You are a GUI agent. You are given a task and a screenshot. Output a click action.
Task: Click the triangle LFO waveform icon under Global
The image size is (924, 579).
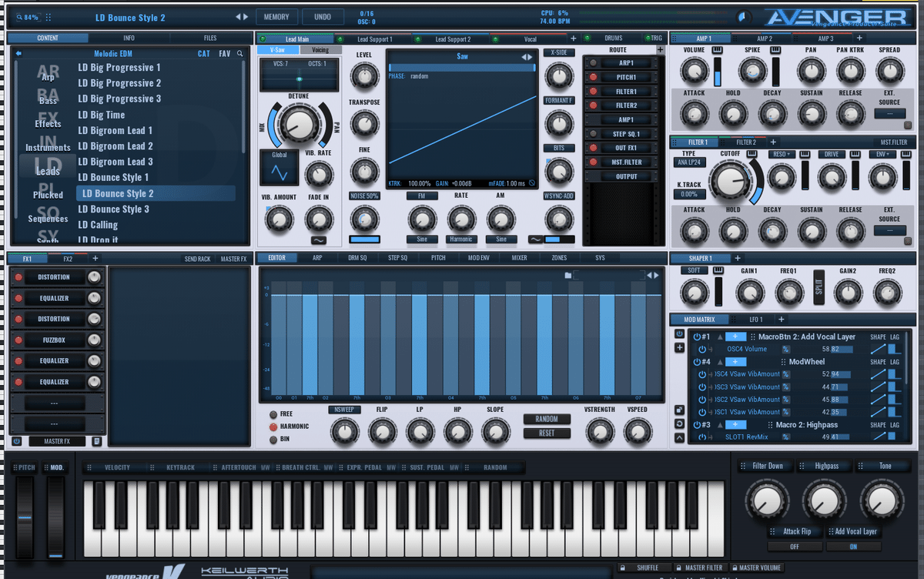pyautogui.click(x=278, y=172)
